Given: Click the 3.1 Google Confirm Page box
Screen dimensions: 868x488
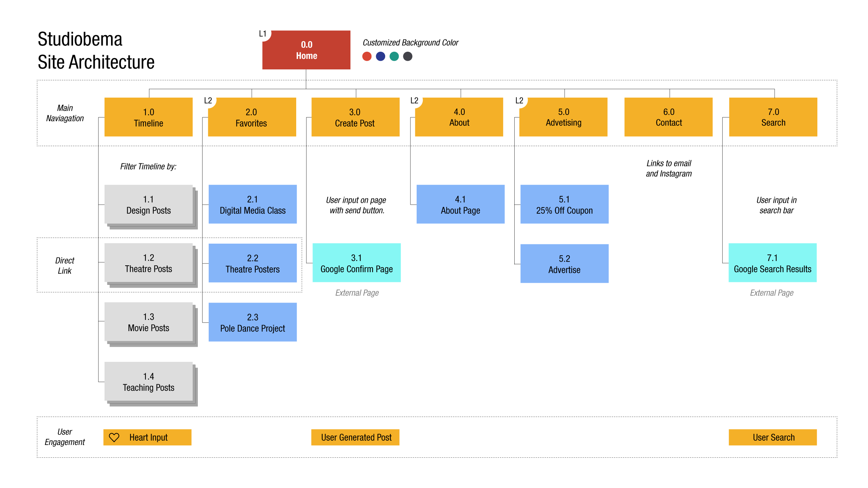Looking at the screenshot, I should [x=357, y=263].
